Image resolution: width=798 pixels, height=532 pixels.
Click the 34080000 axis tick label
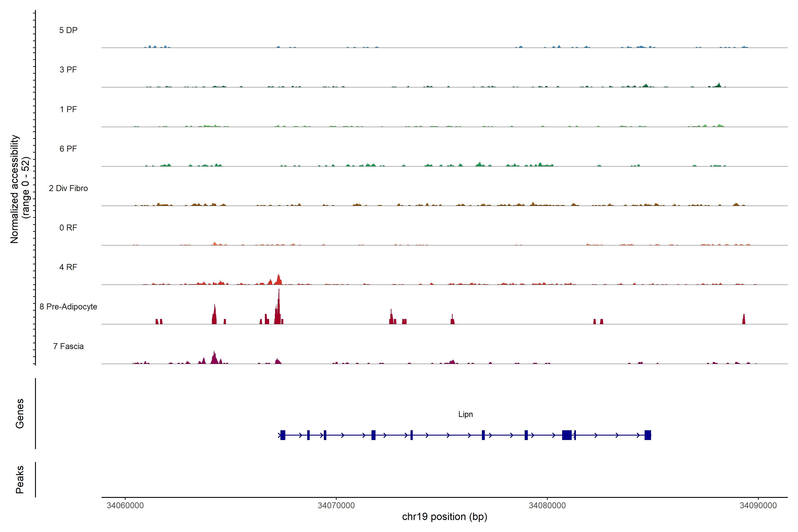click(x=547, y=505)
